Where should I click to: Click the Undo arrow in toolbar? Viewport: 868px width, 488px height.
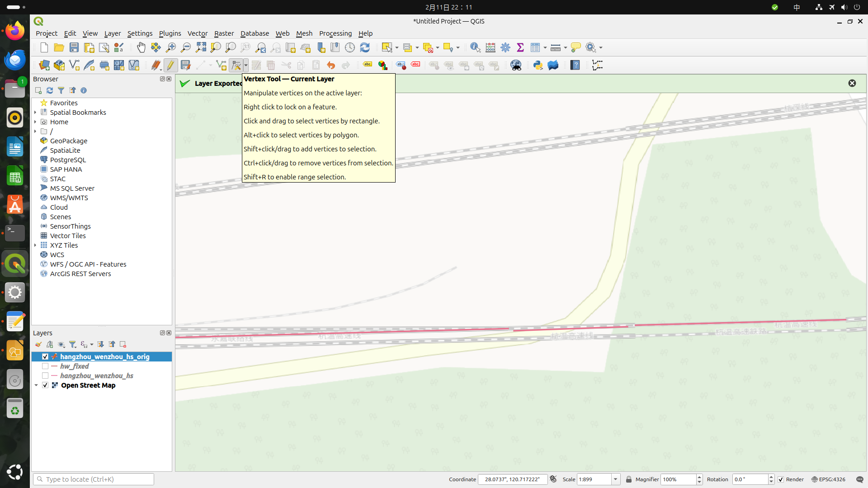331,65
